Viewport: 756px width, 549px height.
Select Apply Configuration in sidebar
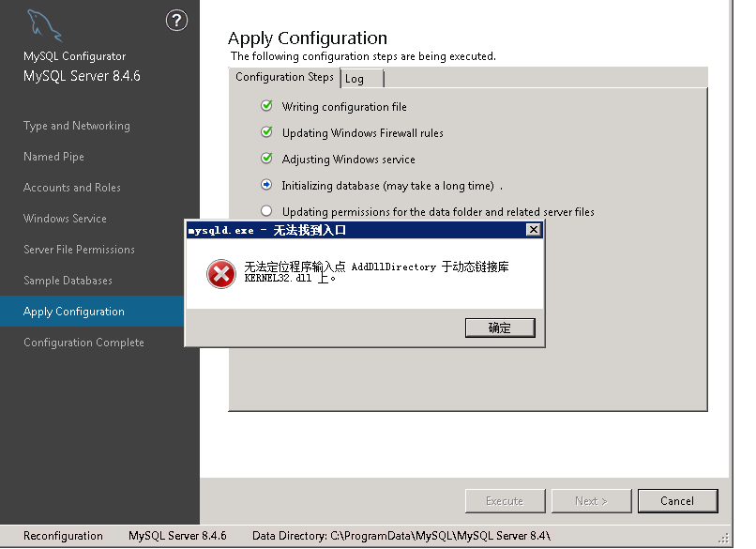point(92,312)
